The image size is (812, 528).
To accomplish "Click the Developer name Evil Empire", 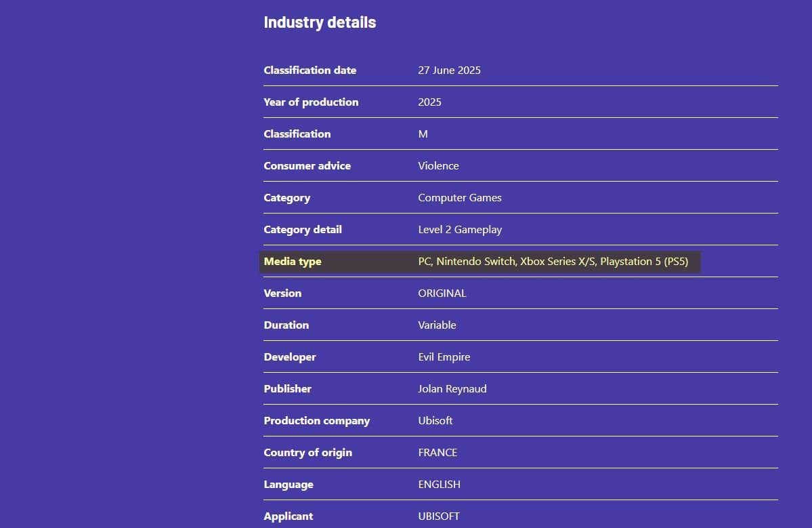I will [x=444, y=357].
